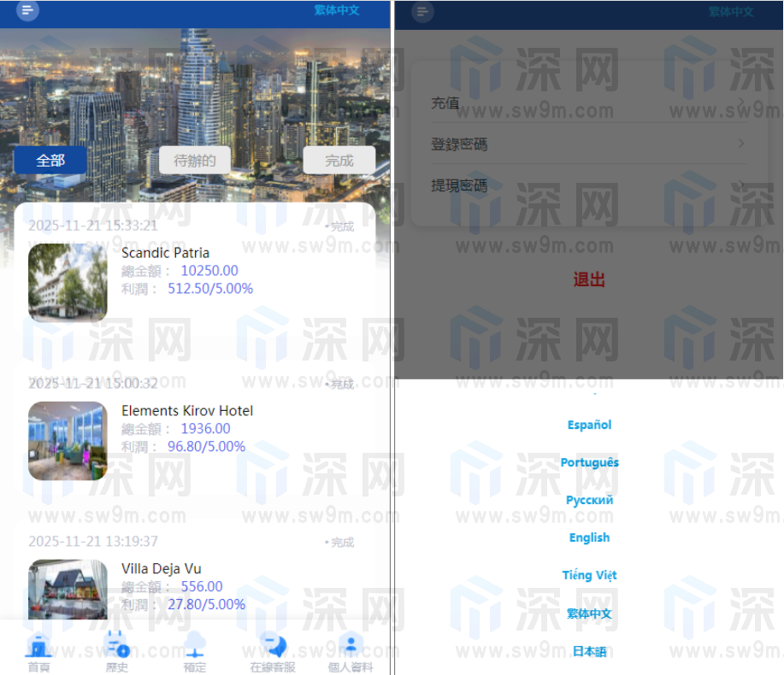Choose Español from language list

point(589,425)
